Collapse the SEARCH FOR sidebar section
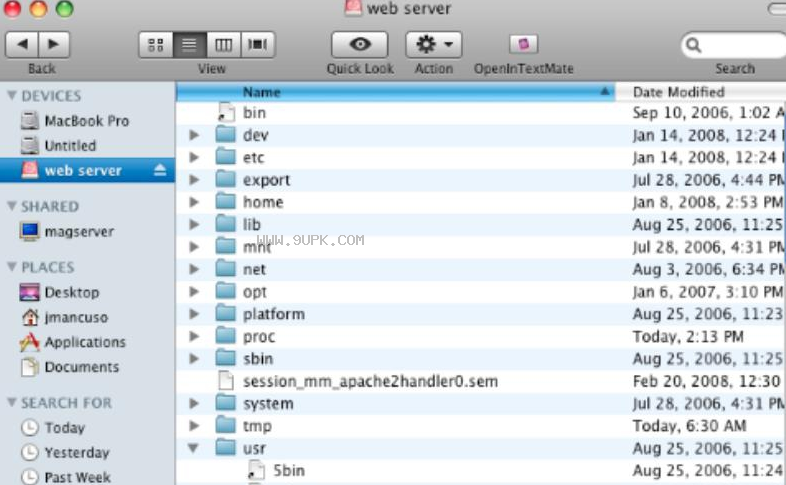The image size is (786, 485). (x=12, y=402)
